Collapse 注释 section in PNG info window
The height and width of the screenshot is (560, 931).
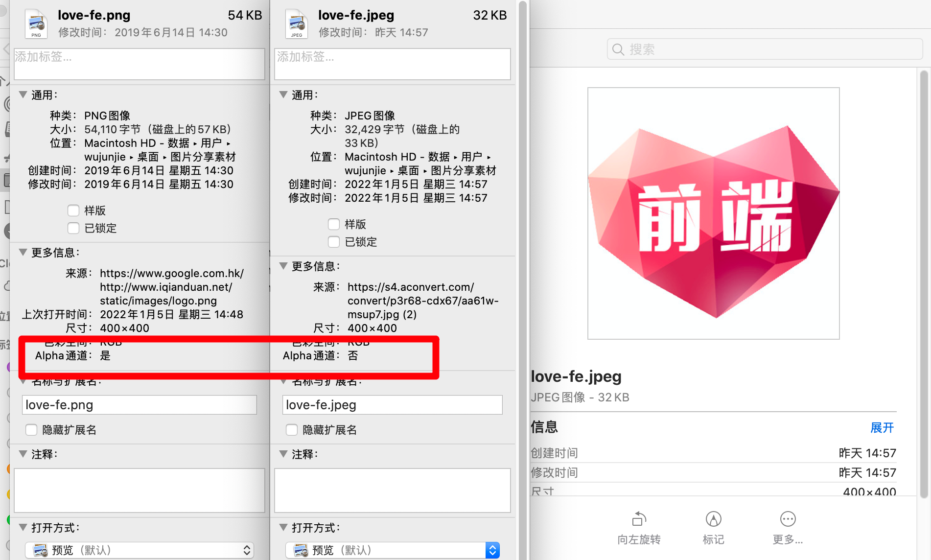pyautogui.click(x=23, y=454)
